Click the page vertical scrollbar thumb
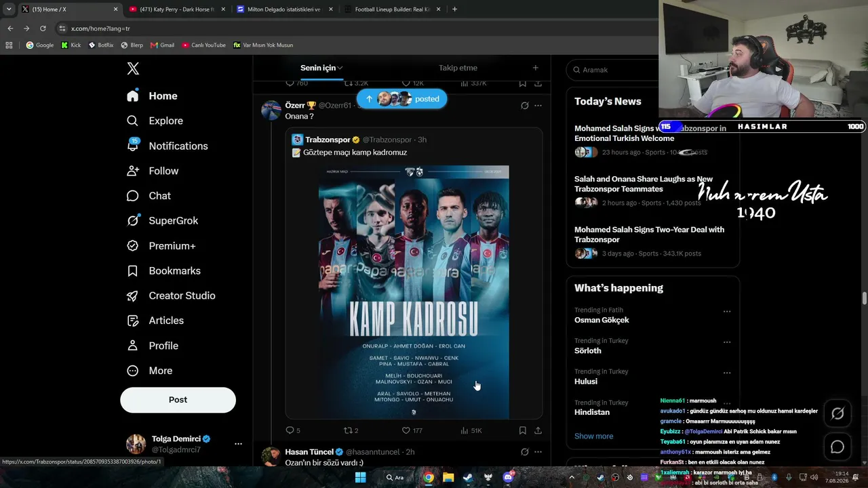868x488 pixels. click(x=865, y=298)
